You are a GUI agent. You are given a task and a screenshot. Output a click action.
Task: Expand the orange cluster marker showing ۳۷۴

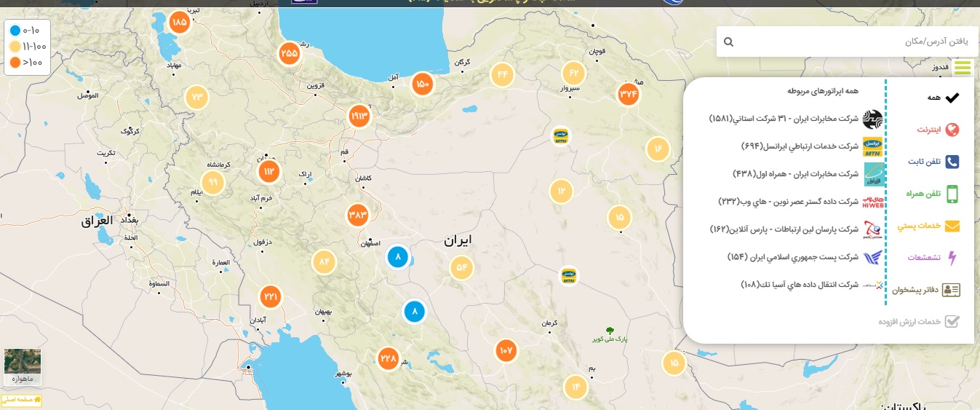point(629,93)
